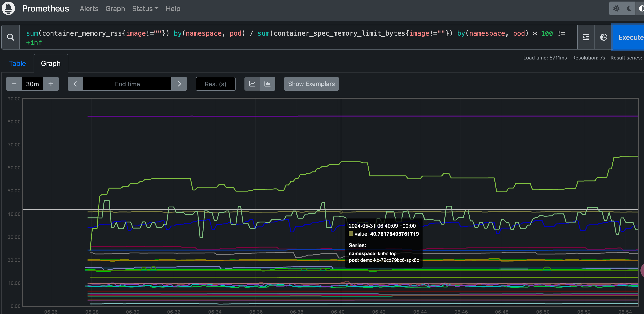The image size is (644, 314).
Task: Move end time forward with right chevron
Action: 179,84
